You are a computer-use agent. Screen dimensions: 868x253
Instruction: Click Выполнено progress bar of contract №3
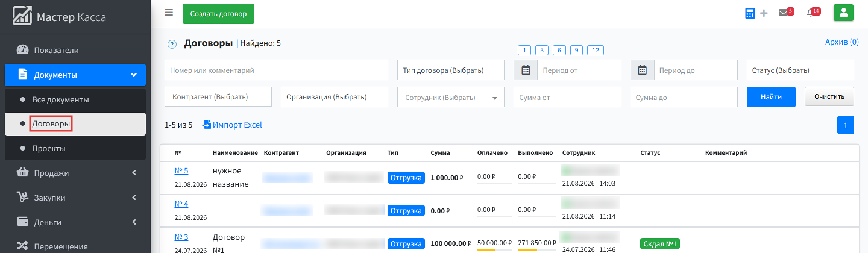[x=535, y=249]
